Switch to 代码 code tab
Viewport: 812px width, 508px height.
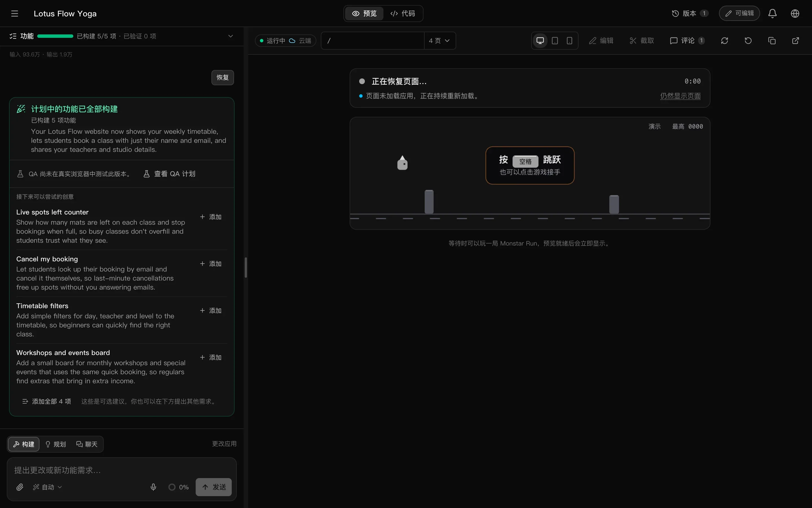(403, 14)
